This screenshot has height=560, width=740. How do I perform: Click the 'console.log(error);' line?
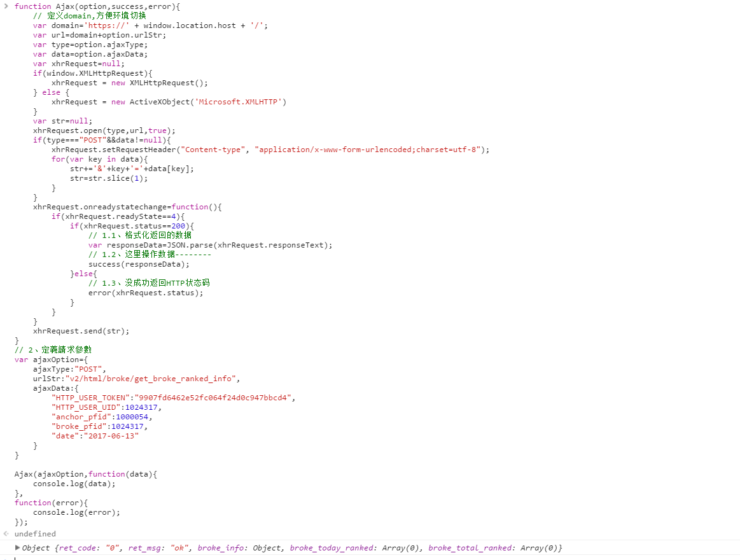point(76,512)
